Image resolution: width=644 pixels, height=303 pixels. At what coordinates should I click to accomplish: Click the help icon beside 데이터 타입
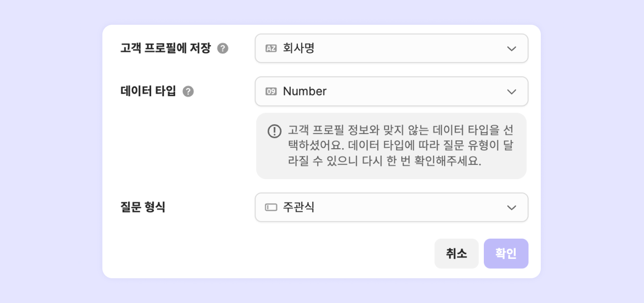pyautogui.click(x=188, y=91)
